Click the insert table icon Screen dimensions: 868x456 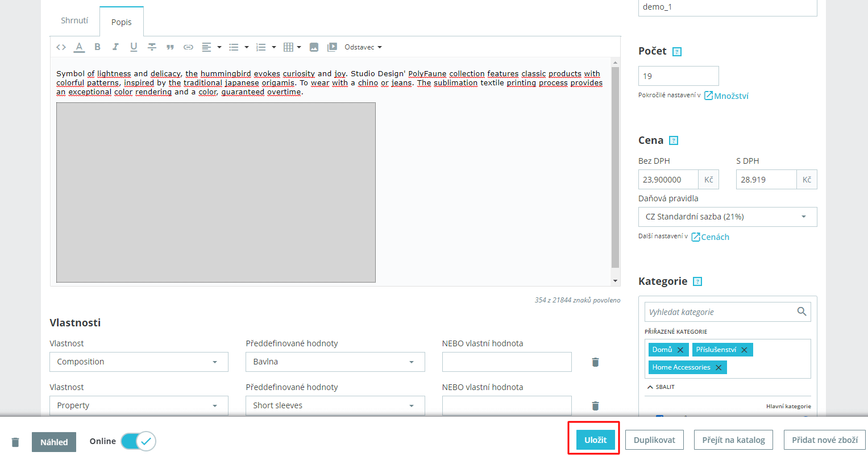(x=288, y=47)
